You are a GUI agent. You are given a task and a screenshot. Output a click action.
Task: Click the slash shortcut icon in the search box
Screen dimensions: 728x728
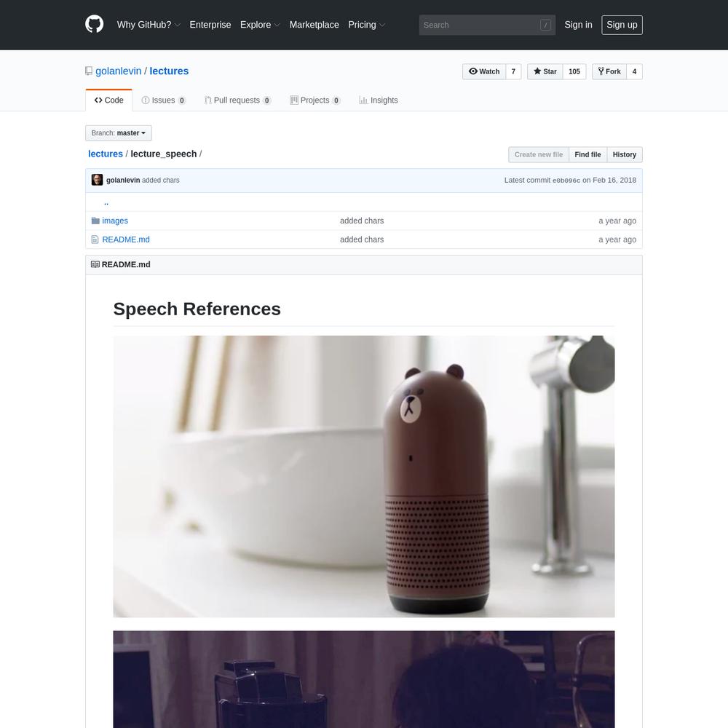tap(545, 25)
